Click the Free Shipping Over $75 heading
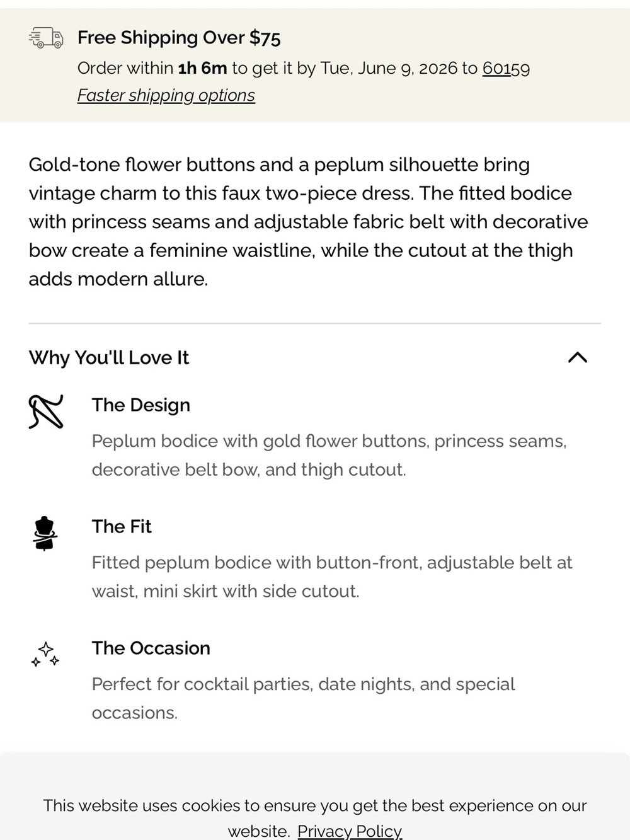 click(x=179, y=38)
